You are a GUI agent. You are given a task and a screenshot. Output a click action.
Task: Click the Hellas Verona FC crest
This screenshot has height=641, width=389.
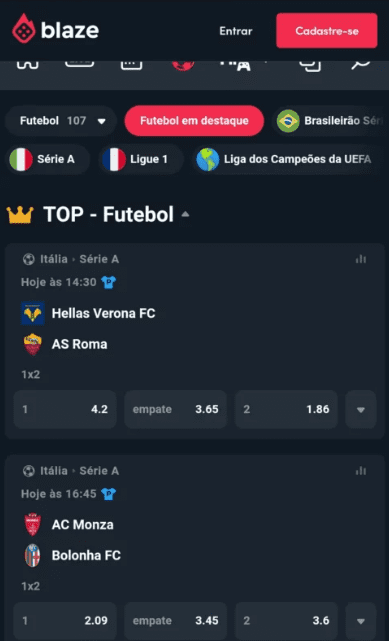33,314
